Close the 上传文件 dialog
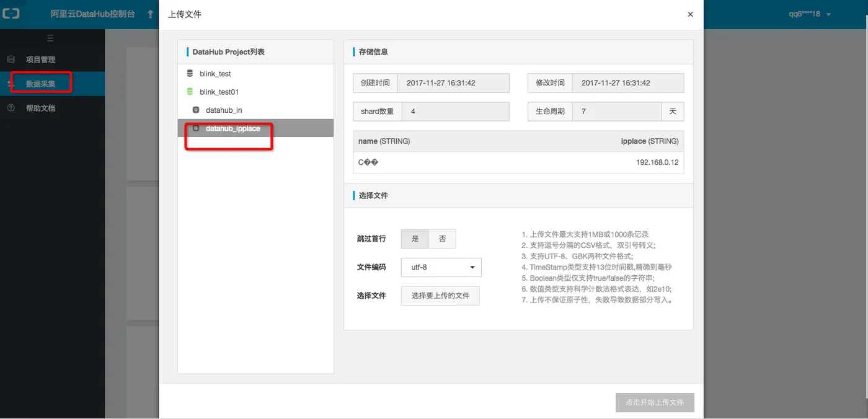The height and width of the screenshot is (419, 868). 690,14
